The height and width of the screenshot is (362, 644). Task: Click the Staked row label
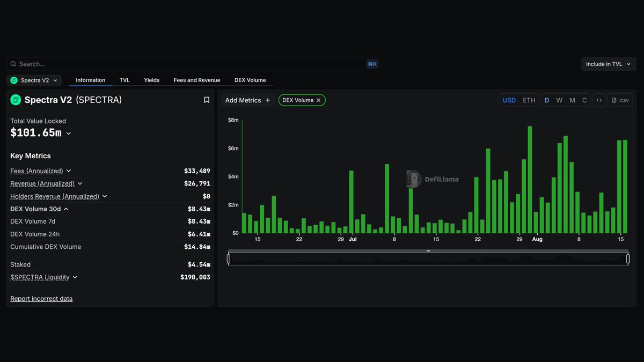pyautogui.click(x=20, y=264)
